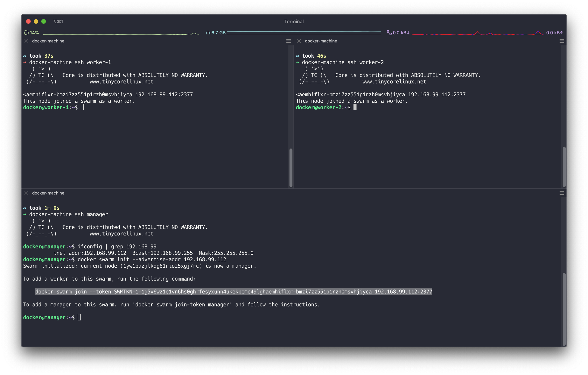Select the right docker-machine tab title
The image size is (588, 375).
click(321, 41)
